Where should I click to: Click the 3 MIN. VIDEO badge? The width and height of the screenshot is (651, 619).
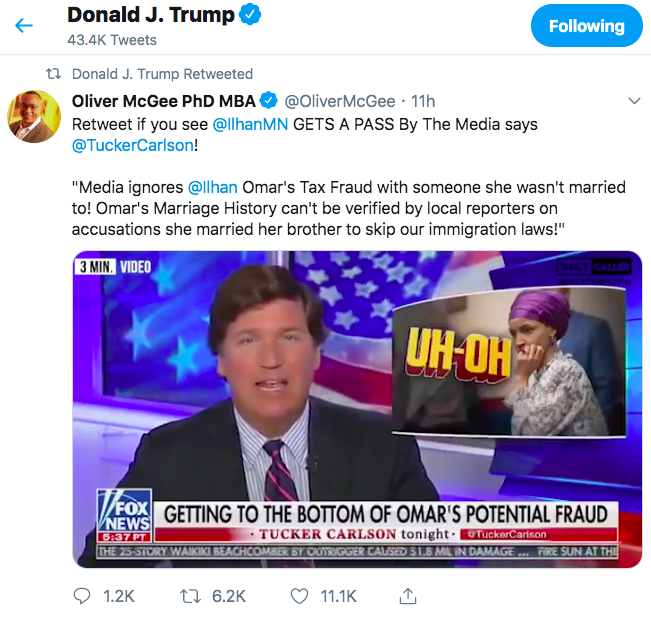[x=115, y=267]
